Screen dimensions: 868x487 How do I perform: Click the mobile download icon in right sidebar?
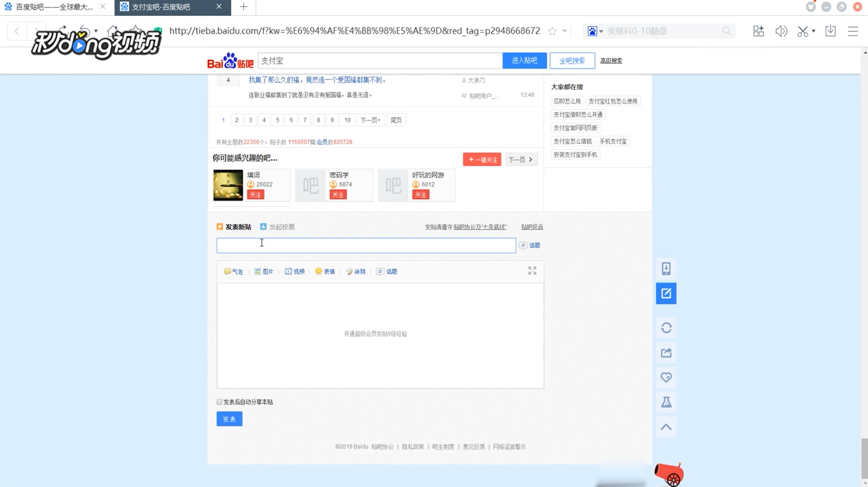click(666, 269)
